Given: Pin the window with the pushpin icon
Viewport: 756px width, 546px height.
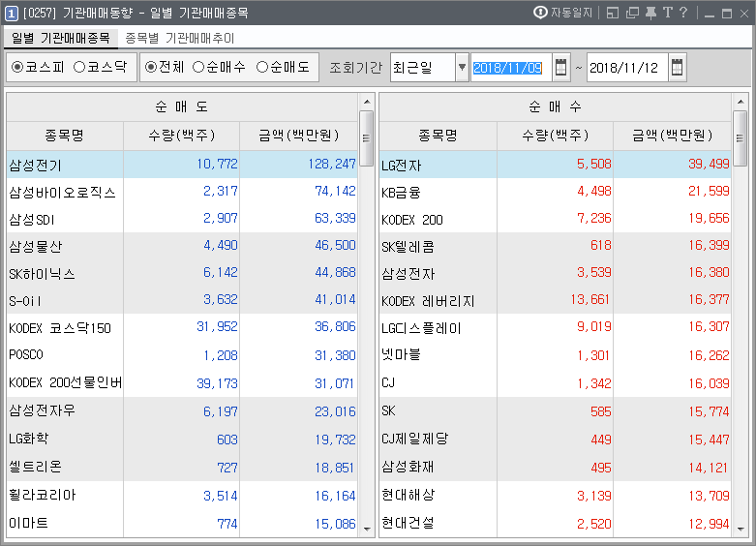Looking at the screenshot, I should point(650,13).
